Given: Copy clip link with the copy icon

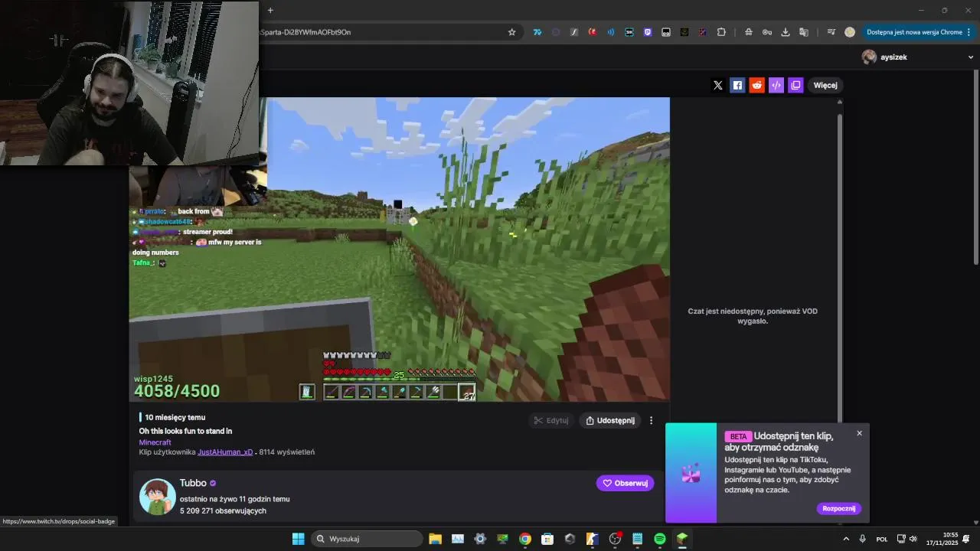Looking at the screenshot, I should coord(795,85).
